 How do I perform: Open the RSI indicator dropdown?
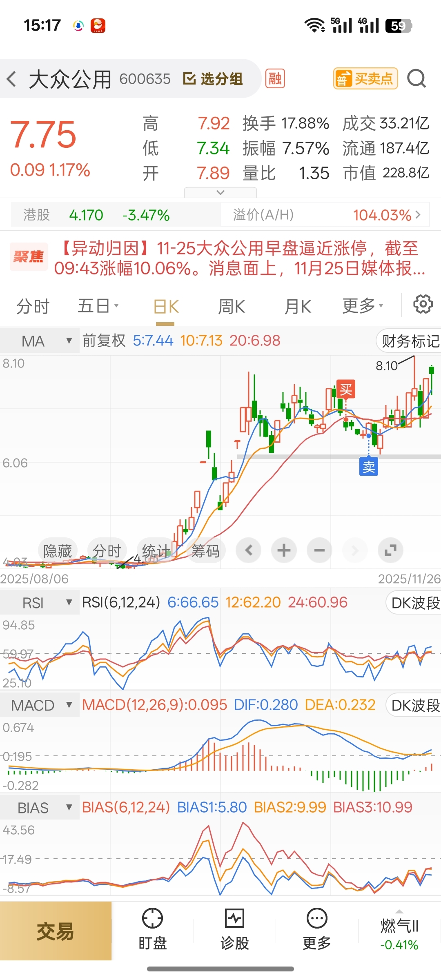click(x=40, y=603)
